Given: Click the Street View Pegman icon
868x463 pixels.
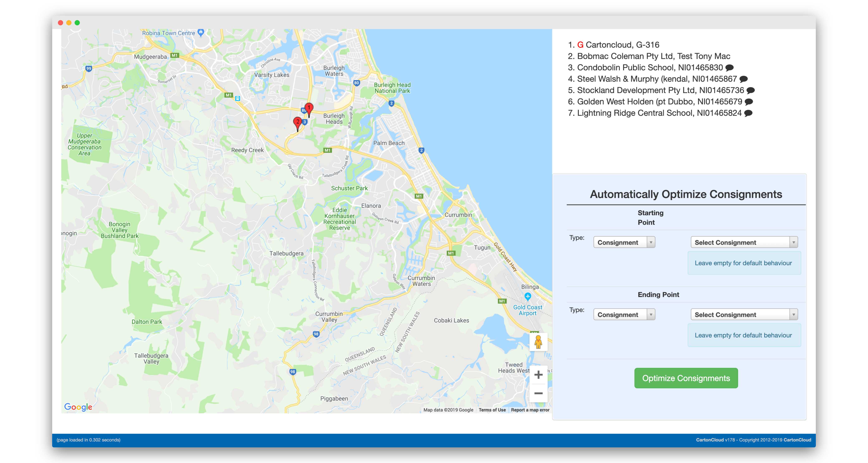Looking at the screenshot, I should (539, 342).
